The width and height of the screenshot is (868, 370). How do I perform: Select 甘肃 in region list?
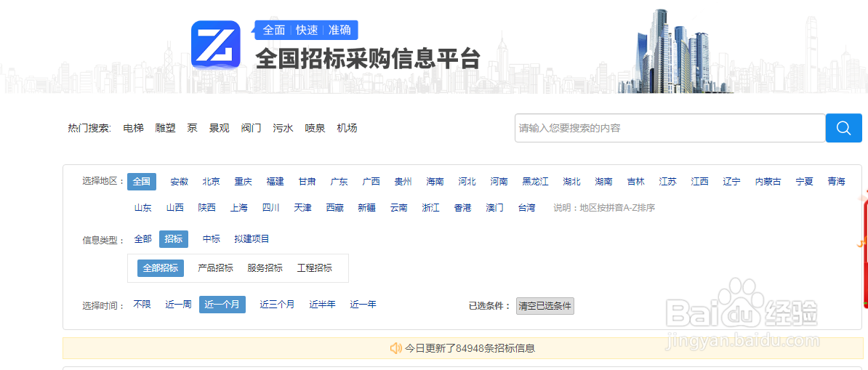tap(308, 182)
